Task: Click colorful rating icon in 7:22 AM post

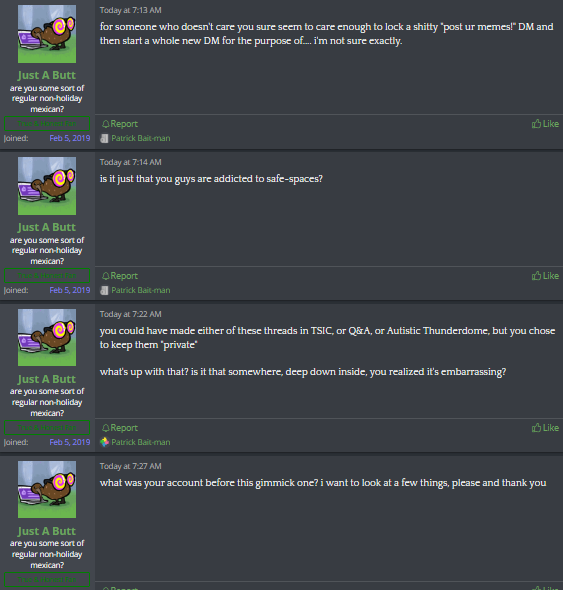Action: [104, 442]
